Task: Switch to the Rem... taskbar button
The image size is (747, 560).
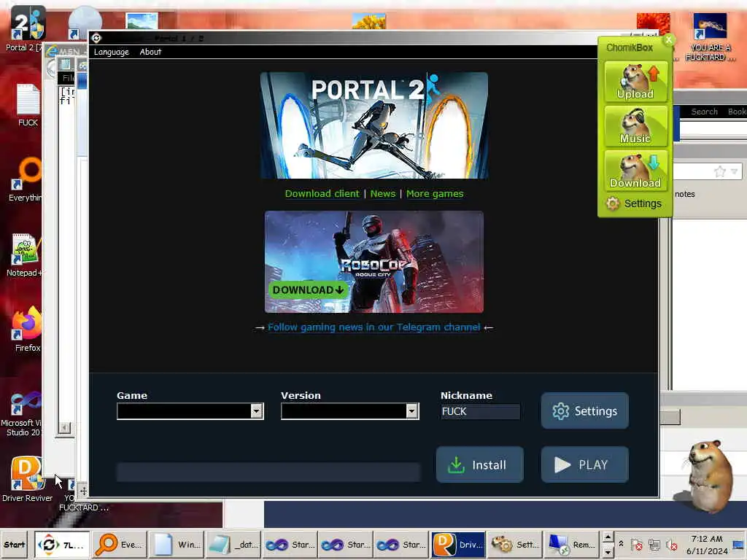Action: (570, 545)
